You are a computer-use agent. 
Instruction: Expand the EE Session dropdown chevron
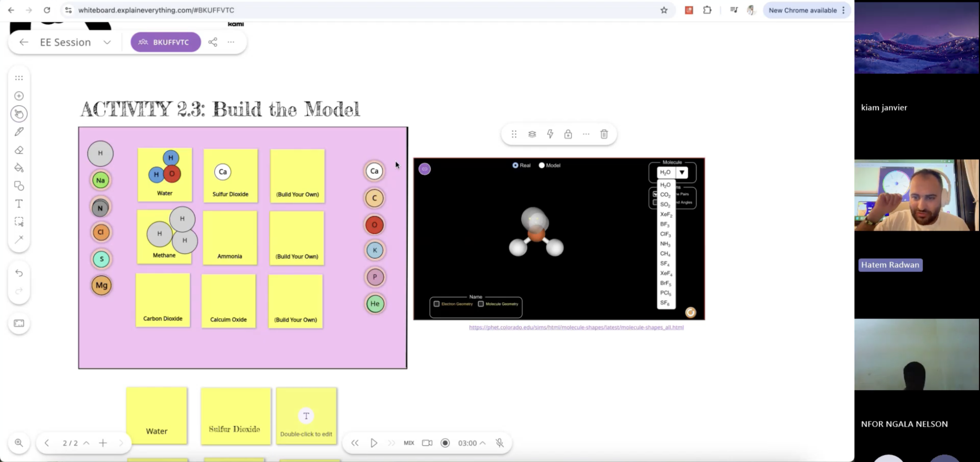point(107,42)
